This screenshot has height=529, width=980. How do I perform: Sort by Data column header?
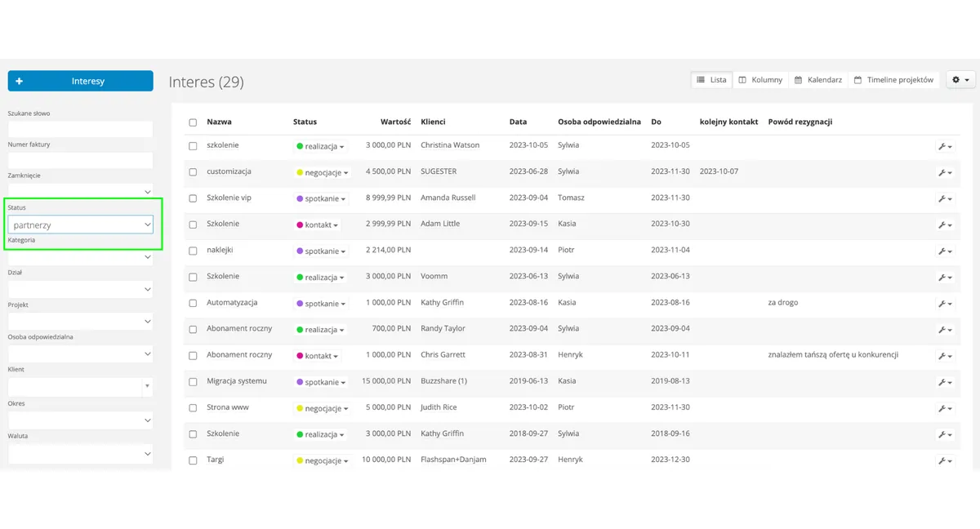(518, 122)
